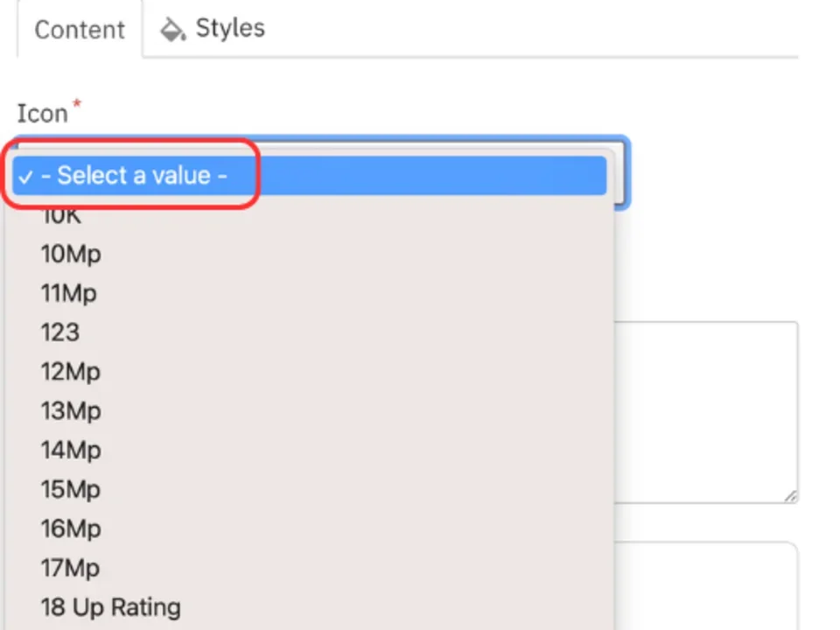The height and width of the screenshot is (630, 840).
Task: Click the paint bucket icon on Styles tab
Action: click(x=172, y=29)
